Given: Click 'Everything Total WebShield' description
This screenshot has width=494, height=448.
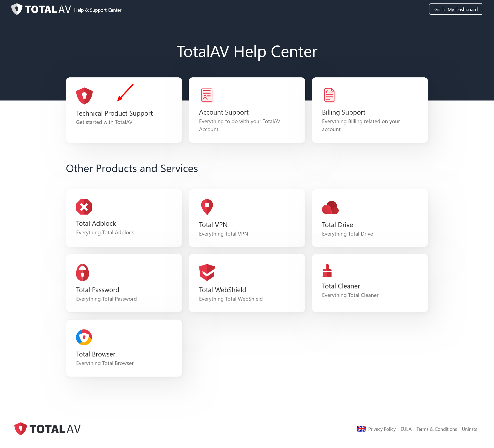Looking at the screenshot, I should click(231, 299).
